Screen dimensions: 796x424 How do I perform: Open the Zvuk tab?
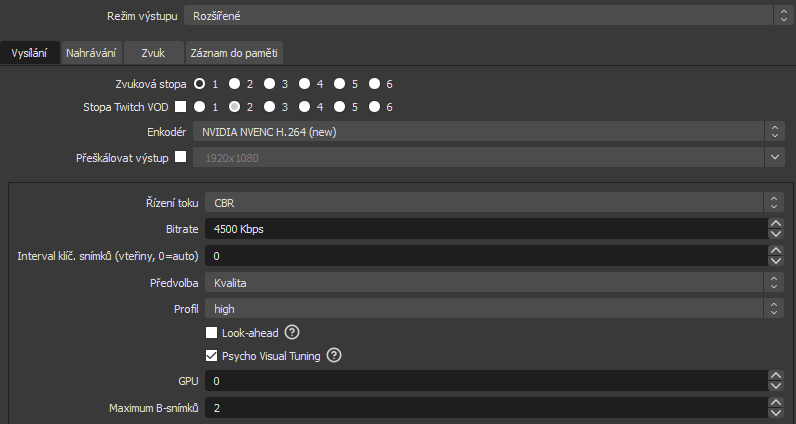pos(153,53)
